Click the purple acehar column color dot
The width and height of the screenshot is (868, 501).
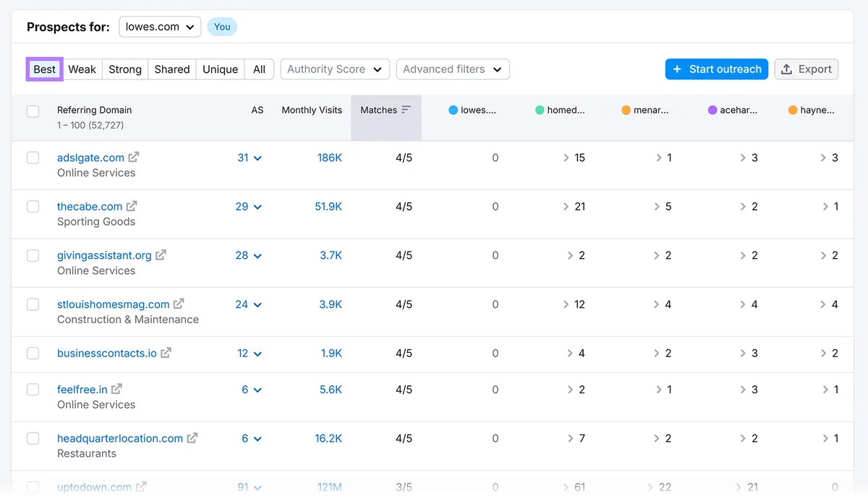pyautogui.click(x=712, y=110)
